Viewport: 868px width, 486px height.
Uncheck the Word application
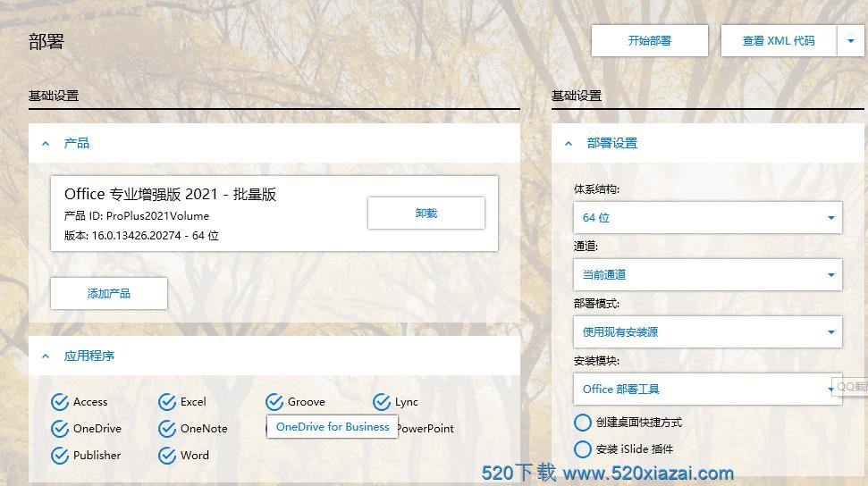167,456
